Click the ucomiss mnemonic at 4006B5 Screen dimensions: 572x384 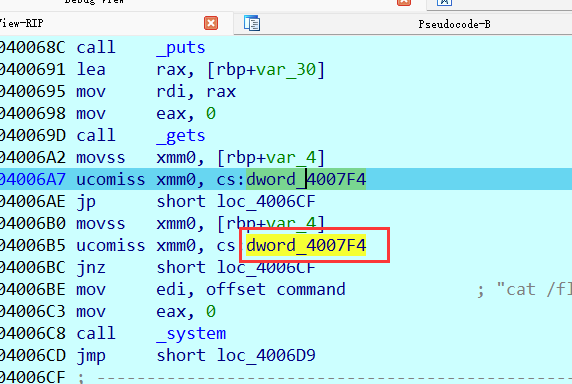(x=111, y=245)
